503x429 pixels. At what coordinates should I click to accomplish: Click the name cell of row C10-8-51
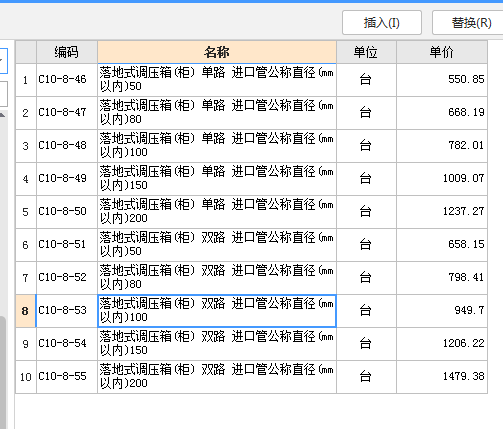click(217, 245)
